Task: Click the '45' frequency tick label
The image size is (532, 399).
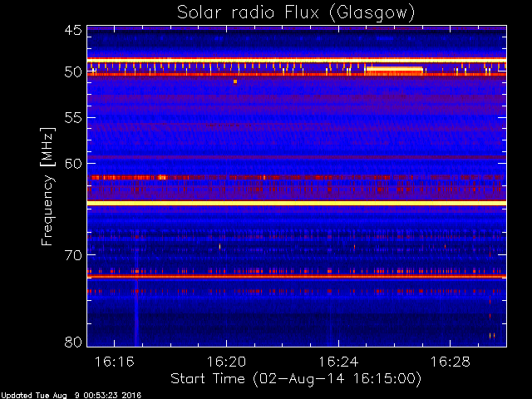Action: [x=73, y=31]
